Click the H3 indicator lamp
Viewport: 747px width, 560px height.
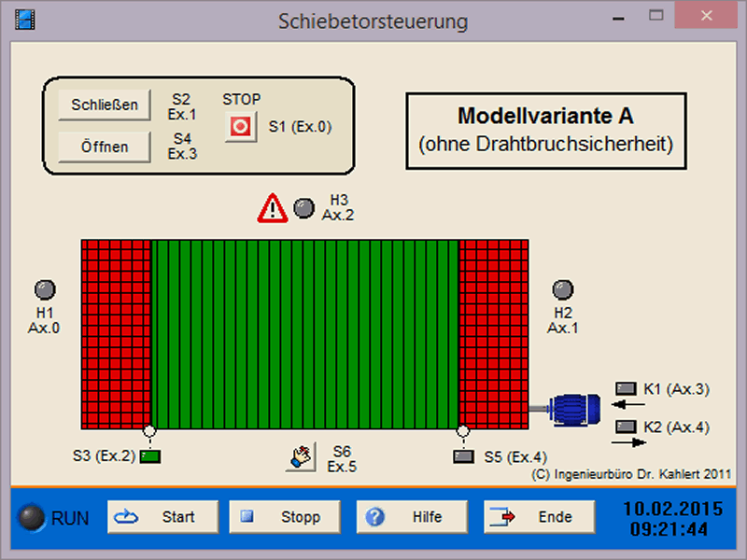(x=304, y=207)
